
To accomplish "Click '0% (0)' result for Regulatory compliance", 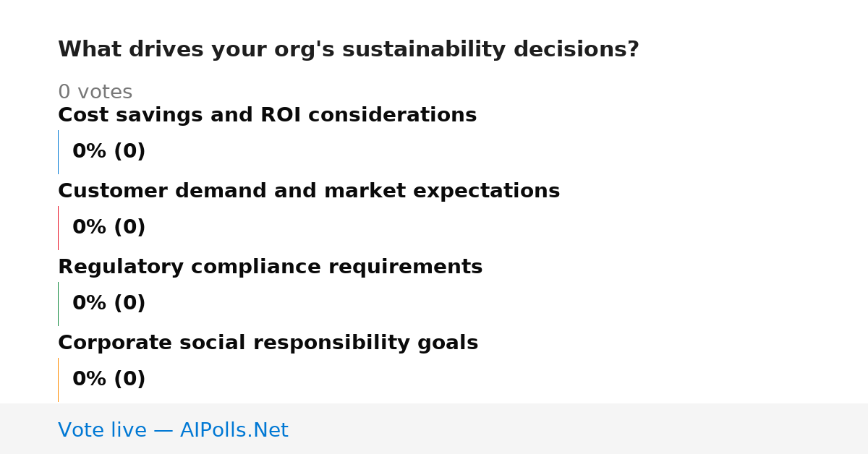I will click(109, 304).
